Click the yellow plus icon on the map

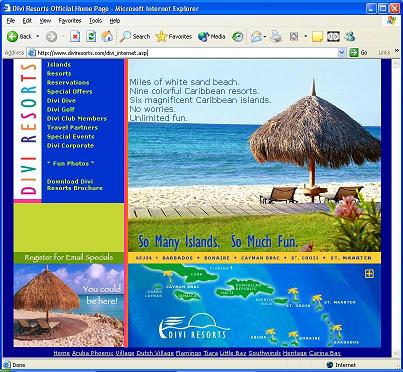(x=369, y=274)
